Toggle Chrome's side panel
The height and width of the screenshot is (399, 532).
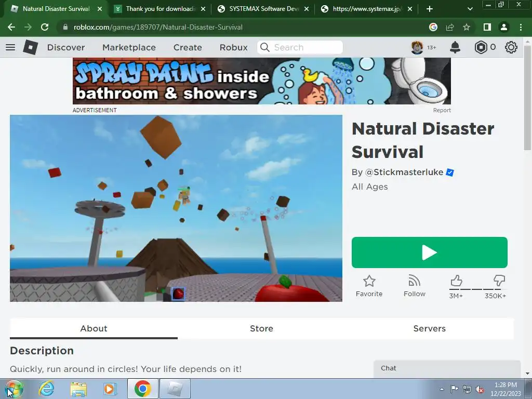[x=487, y=27]
